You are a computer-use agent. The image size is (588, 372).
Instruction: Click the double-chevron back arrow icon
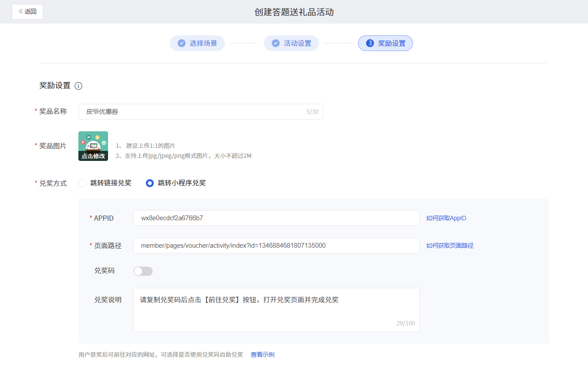click(x=20, y=12)
